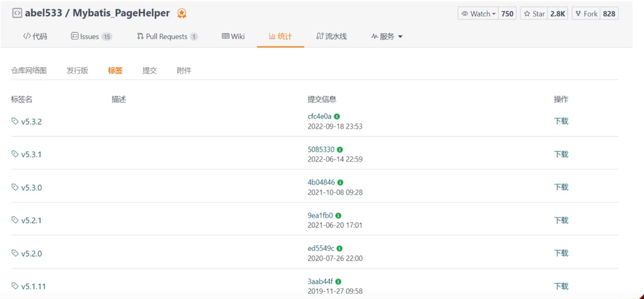This screenshot has height=299, width=644.
Task: Switch to 仓库网络图 sub-tab
Action: (x=29, y=71)
